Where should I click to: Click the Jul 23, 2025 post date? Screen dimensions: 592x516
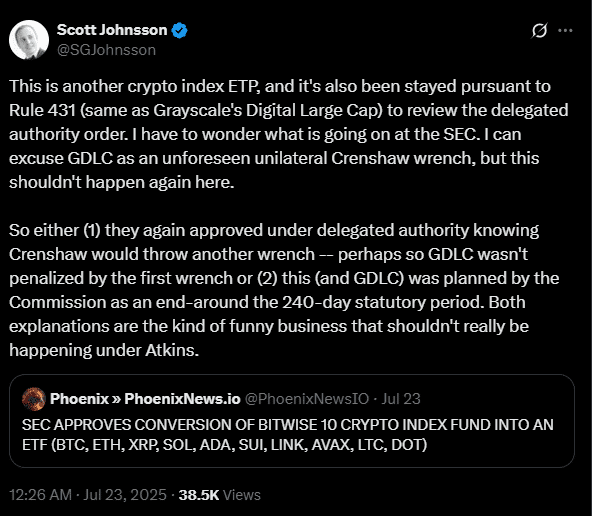coord(125,495)
